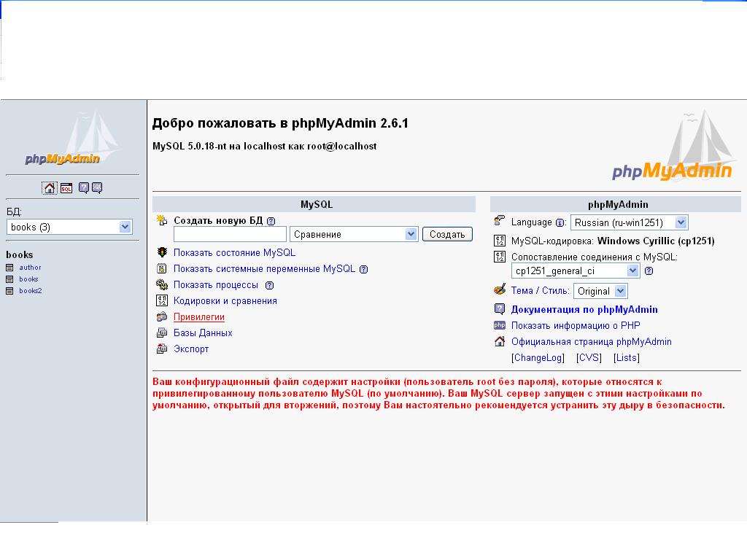Open the Экспорт link
The height and width of the screenshot is (560, 747).
pyautogui.click(x=191, y=349)
